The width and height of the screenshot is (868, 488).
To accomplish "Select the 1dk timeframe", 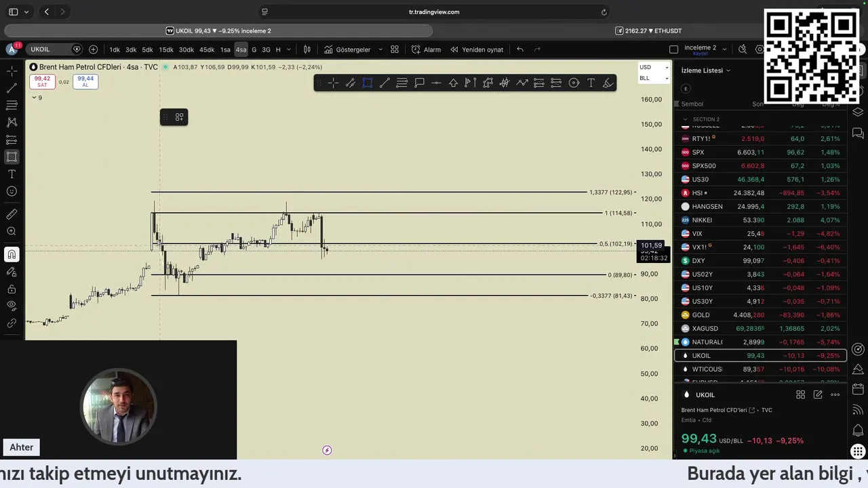I will (x=115, y=49).
